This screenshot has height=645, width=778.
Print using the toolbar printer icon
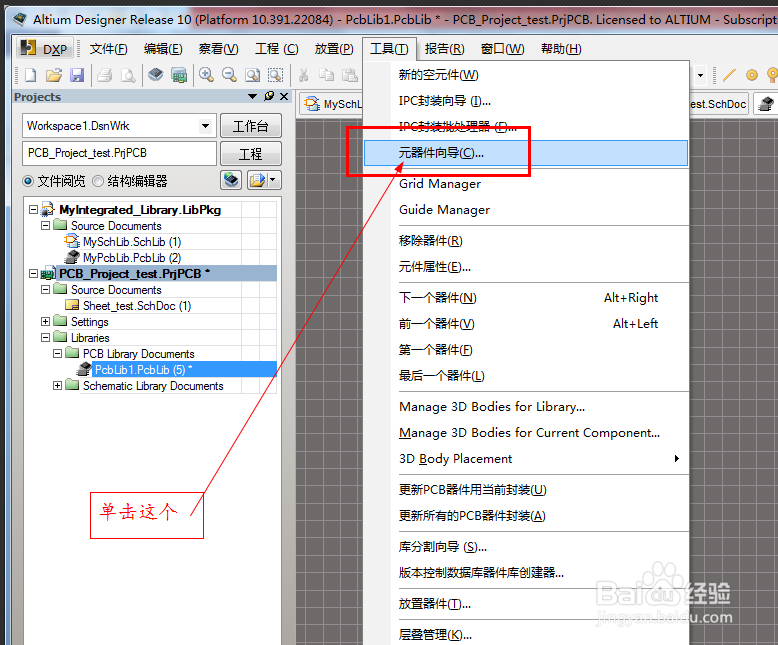pyautogui.click(x=105, y=75)
